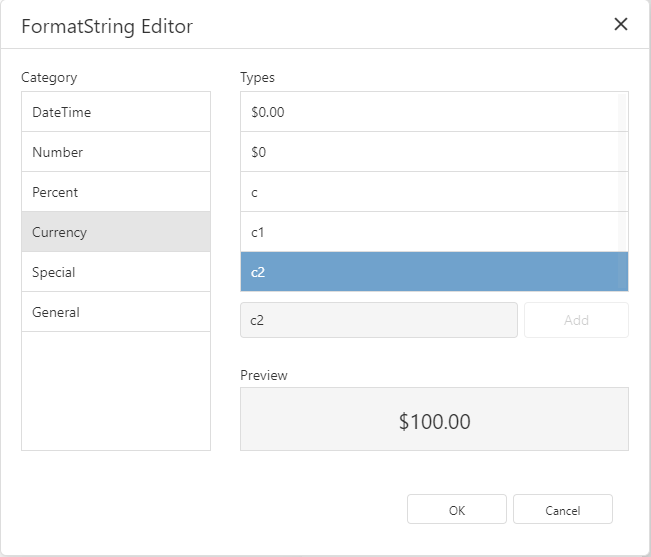
Task: Click the $100.00 preview box
Action: [434, 420]
